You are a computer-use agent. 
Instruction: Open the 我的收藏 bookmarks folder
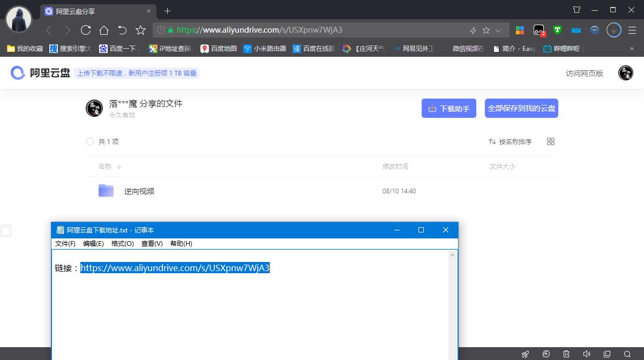click(25, 48)
